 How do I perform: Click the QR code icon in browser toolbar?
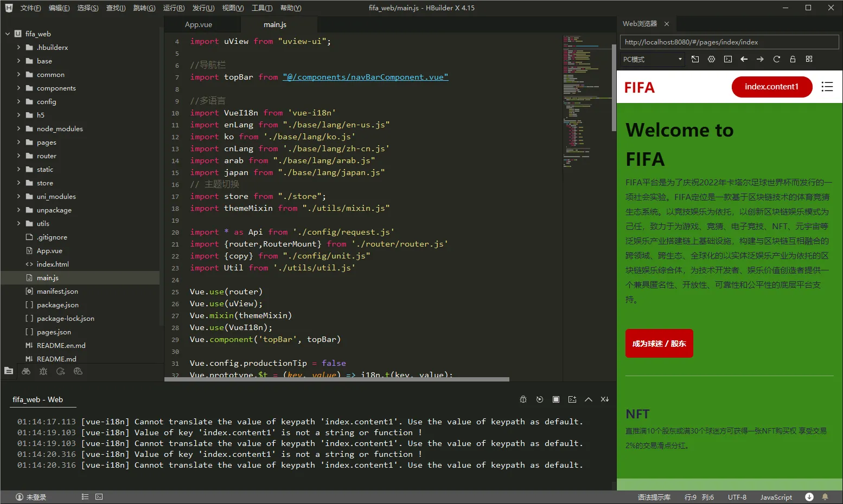click(809, 59)
